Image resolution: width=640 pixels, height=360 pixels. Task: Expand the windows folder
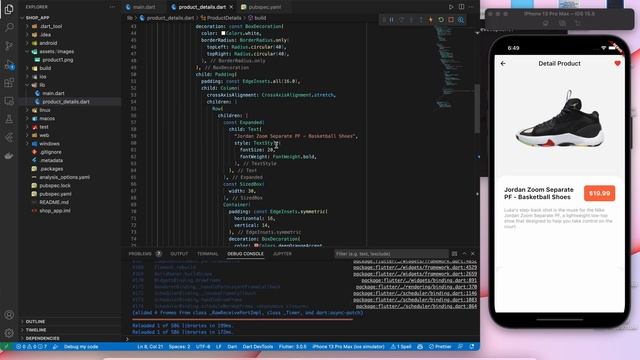coord(49,144)
